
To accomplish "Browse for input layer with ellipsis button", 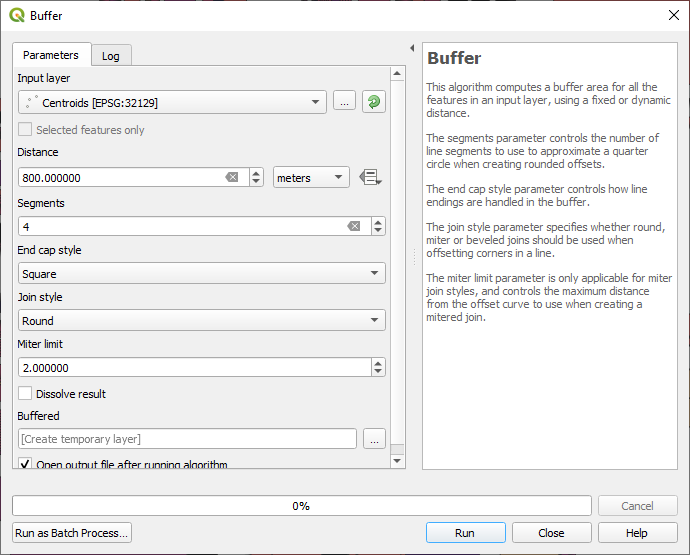I will [x=344, y=102].
